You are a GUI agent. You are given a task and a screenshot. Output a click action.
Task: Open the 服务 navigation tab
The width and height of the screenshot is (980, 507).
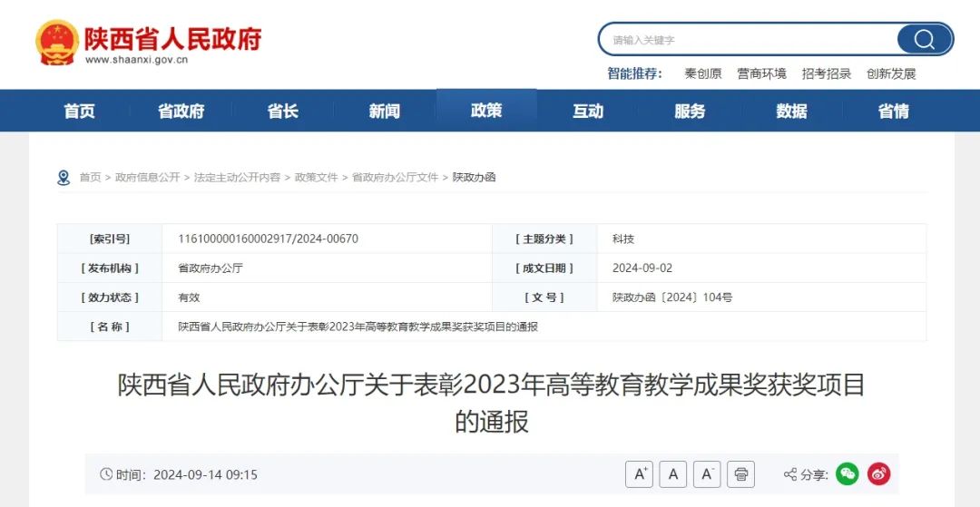tap(690, 112)
